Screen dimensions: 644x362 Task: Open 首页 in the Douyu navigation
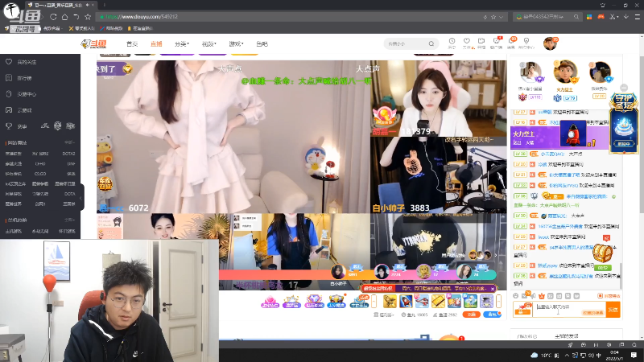(x=132, y=44)
